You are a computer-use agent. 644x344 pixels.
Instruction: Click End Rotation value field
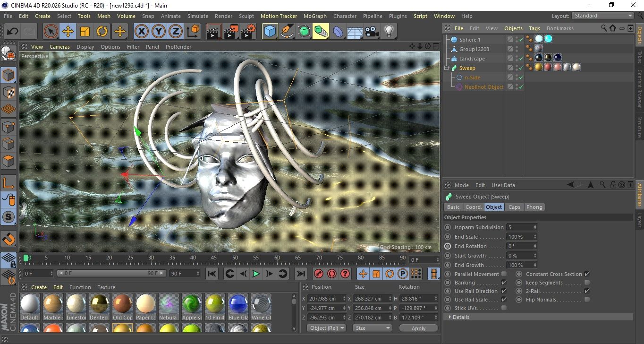coord(519,246)
